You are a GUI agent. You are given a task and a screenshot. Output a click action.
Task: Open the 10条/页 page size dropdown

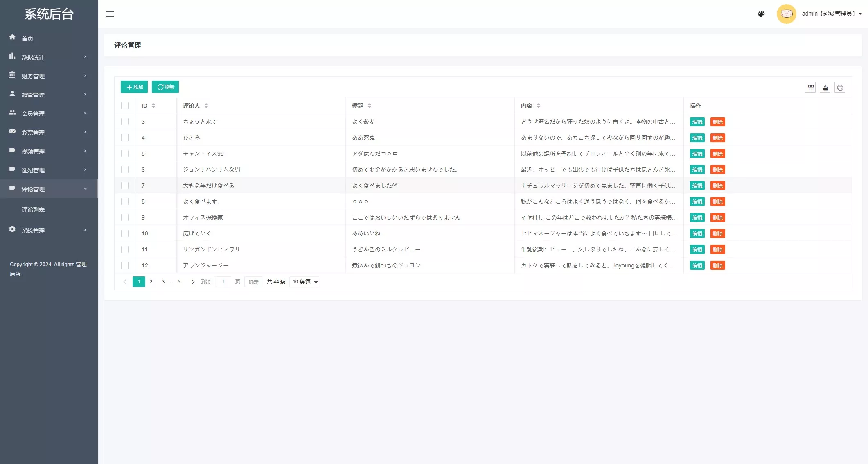(x=304, y=281)
